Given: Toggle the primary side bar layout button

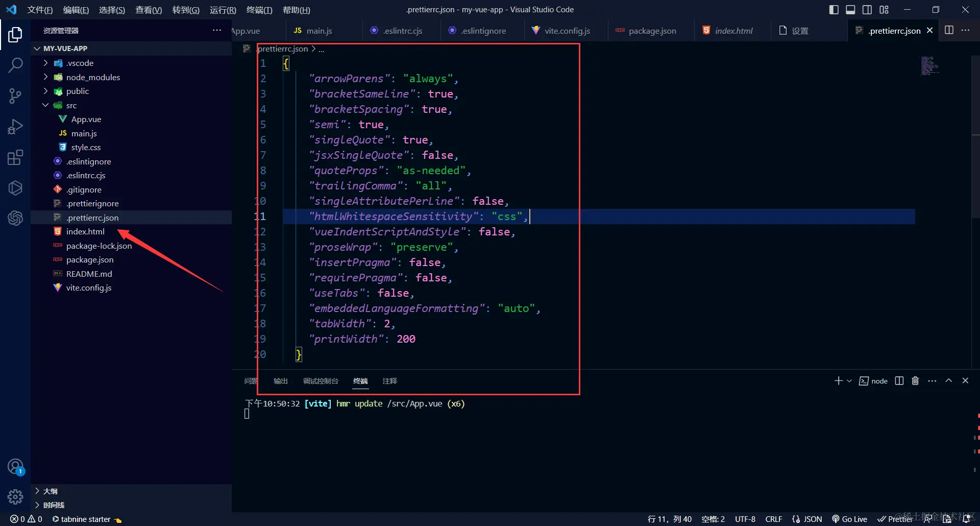Looking at the screenshot, I should [x=834, y=10].
